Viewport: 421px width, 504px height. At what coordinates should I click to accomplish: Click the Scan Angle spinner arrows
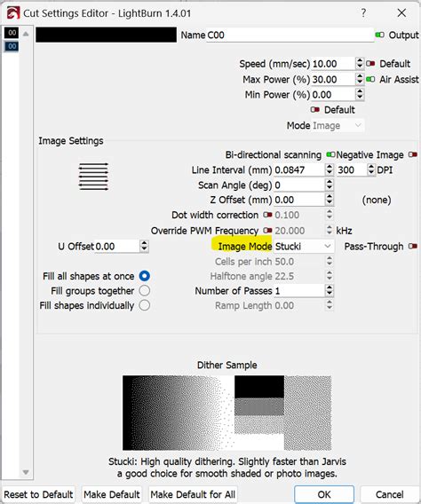[329, 185]
